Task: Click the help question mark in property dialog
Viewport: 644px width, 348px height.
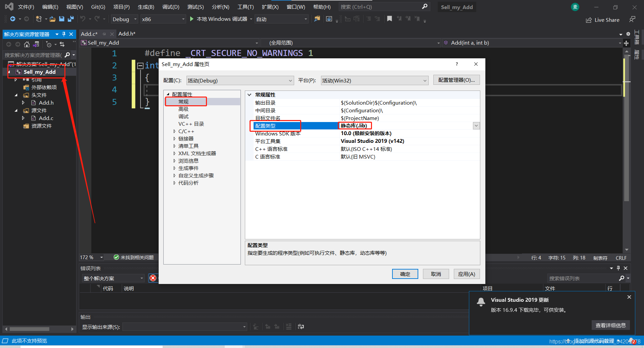Action: (x=457, y=64)
